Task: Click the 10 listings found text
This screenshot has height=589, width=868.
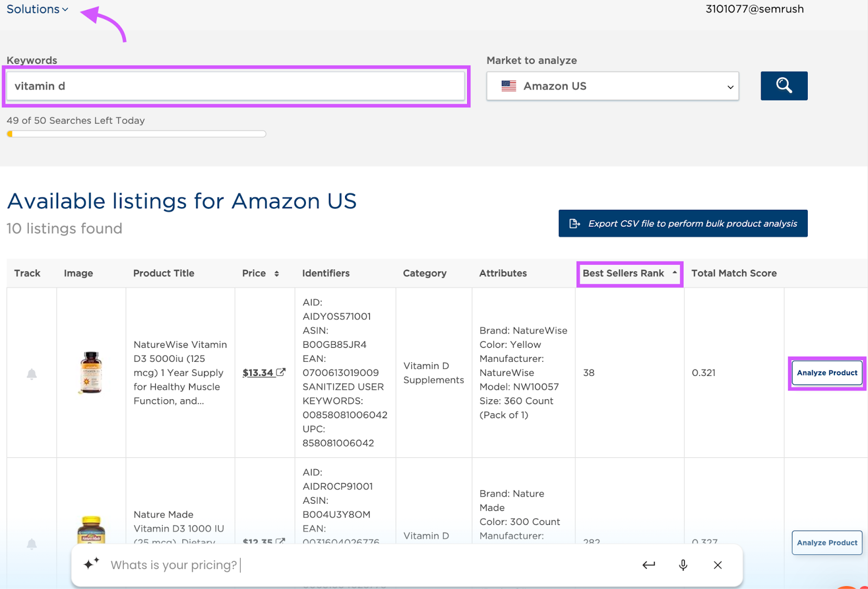Action: point(65,228)
